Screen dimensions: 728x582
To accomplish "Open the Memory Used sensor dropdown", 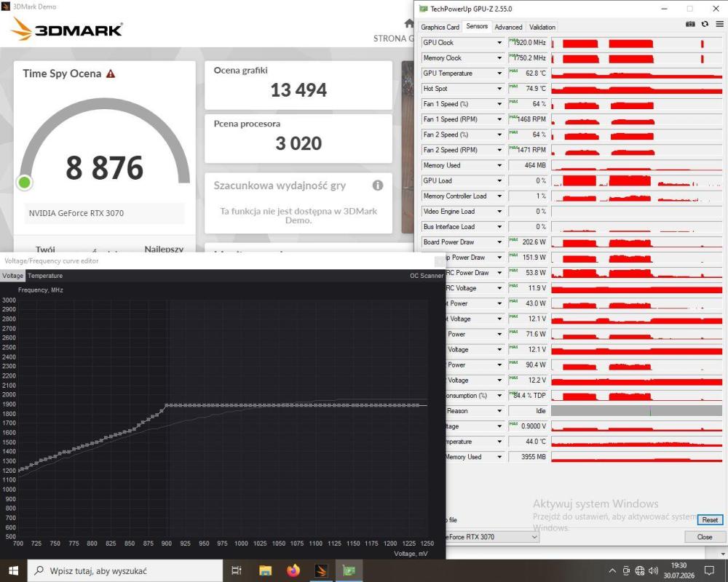I will point(499,165).
